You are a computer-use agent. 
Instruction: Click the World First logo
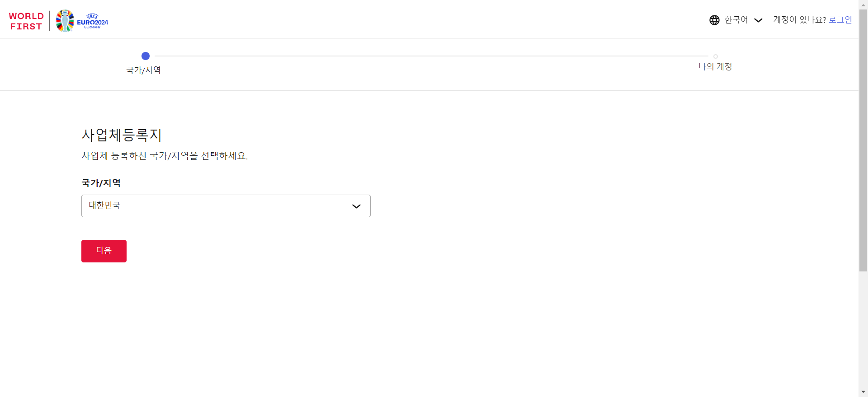[x=26, y=21]
